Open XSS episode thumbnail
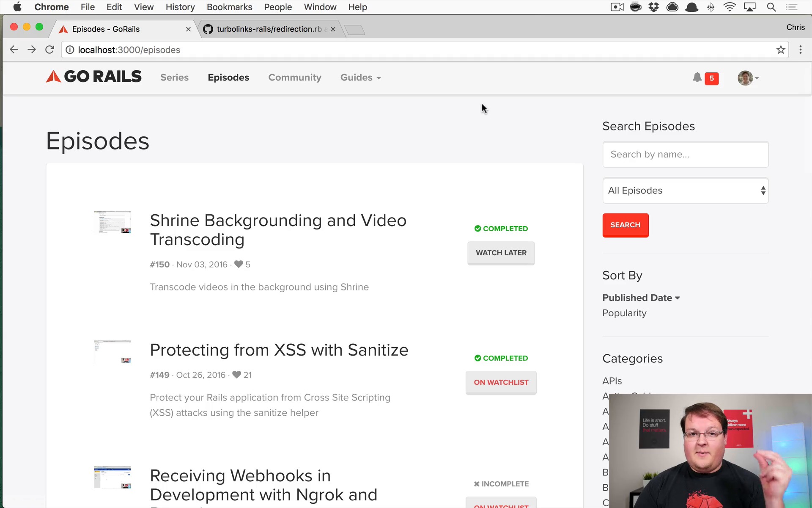The width and height of the screenshot is (812, 508). pyautogui.click(x=112, y=351)
